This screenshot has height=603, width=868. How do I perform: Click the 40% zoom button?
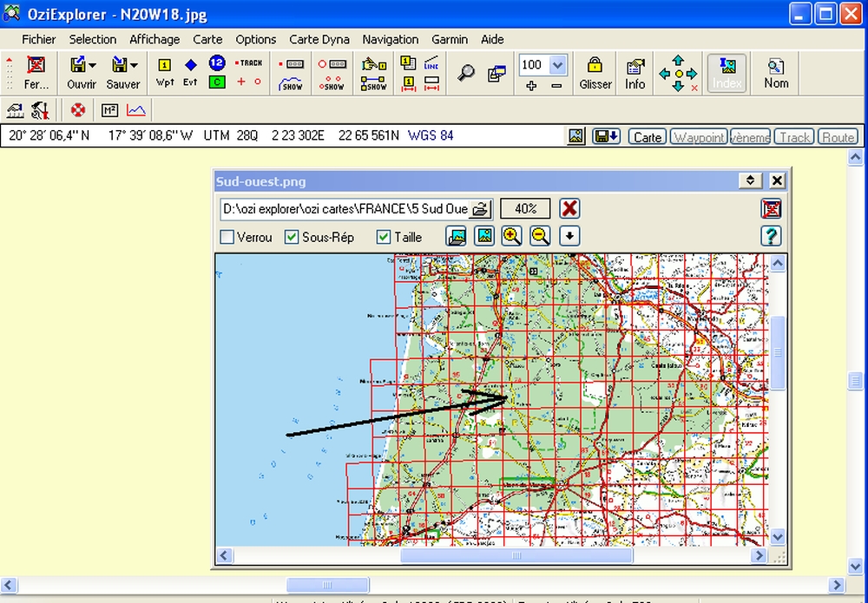point(525,209)
